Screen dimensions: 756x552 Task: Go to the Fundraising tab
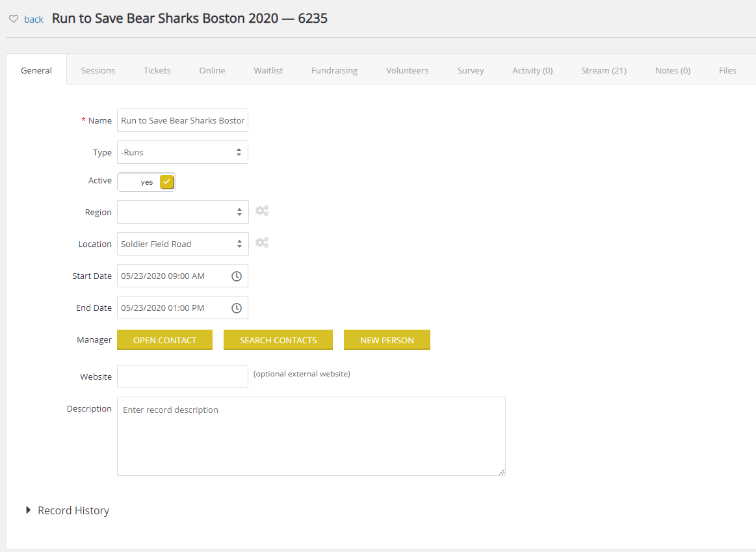(x=335, y=70)
